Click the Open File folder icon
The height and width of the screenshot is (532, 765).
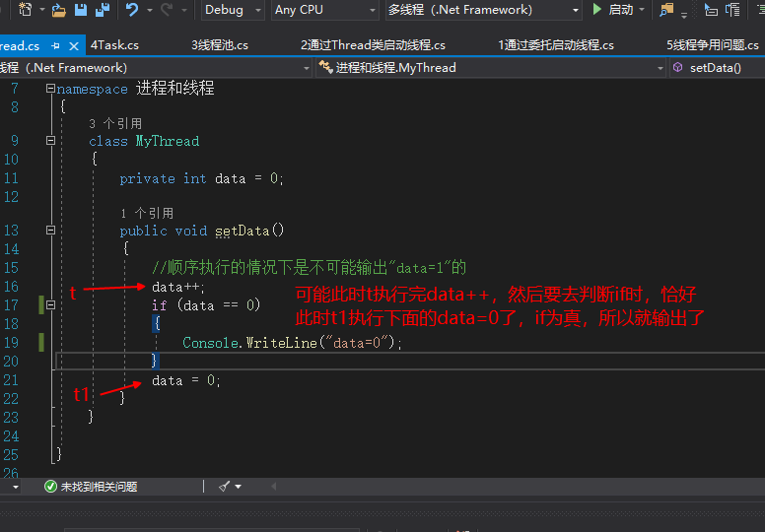[58, 10]
